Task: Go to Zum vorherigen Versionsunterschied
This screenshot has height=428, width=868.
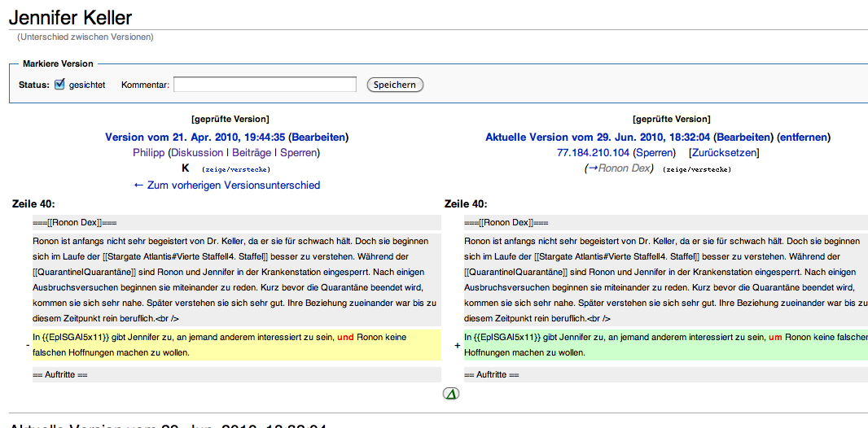Action: tap(227, 186)
